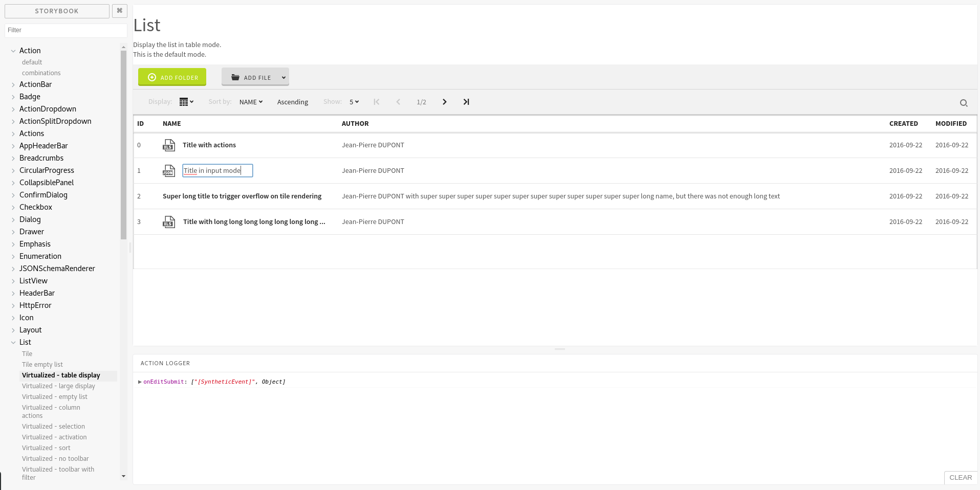The width and height of the screenshot is (980, 490).
Task: Go to the next page arrow
Action: click(x=444, y=102)
